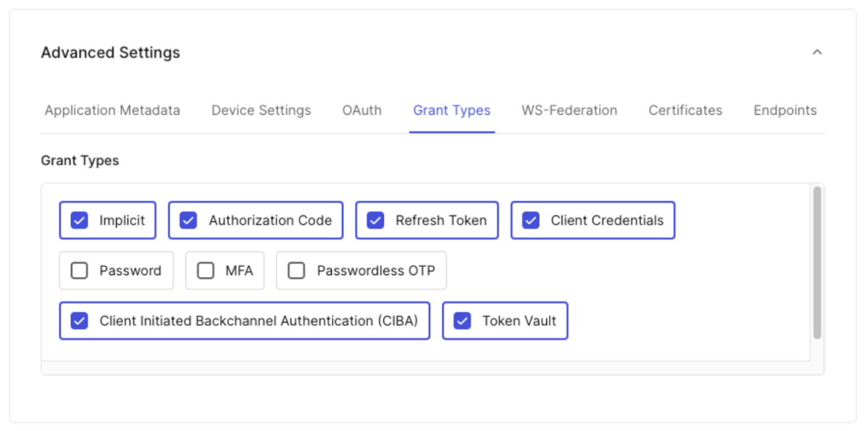Disable the Authorization Code checkbox
Image resolution: width=868 pixels, height=431 pixels.
188,221
